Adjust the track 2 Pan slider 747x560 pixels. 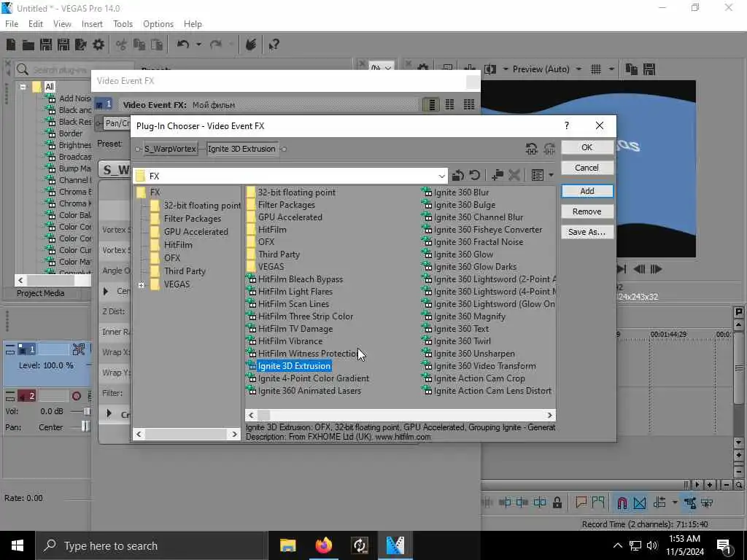(85, 427)
